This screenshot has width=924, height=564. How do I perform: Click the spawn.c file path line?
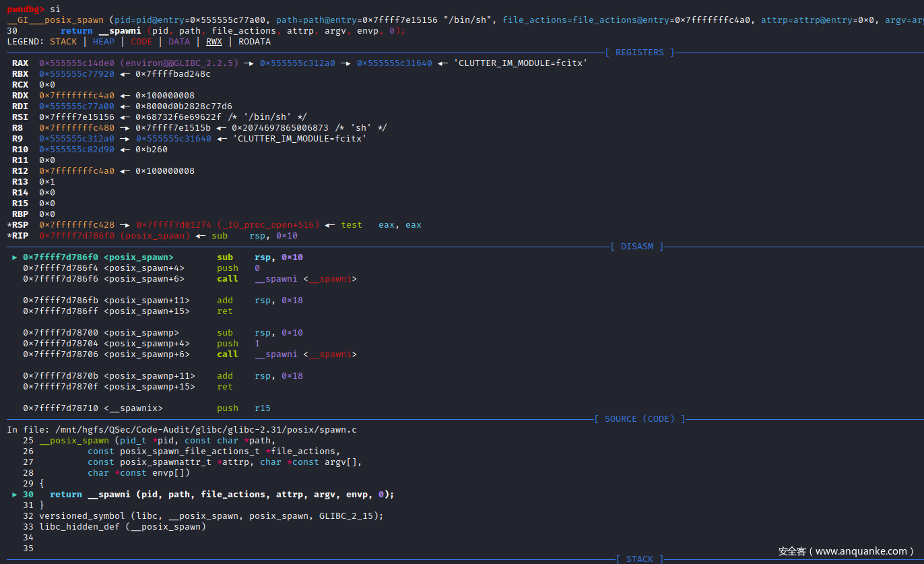click(x=182, y=430)
